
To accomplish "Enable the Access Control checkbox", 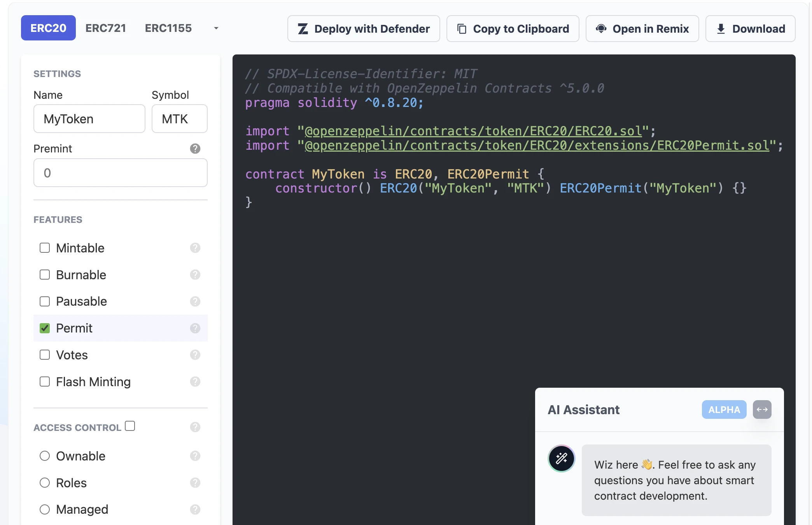I will coord(130,426).
